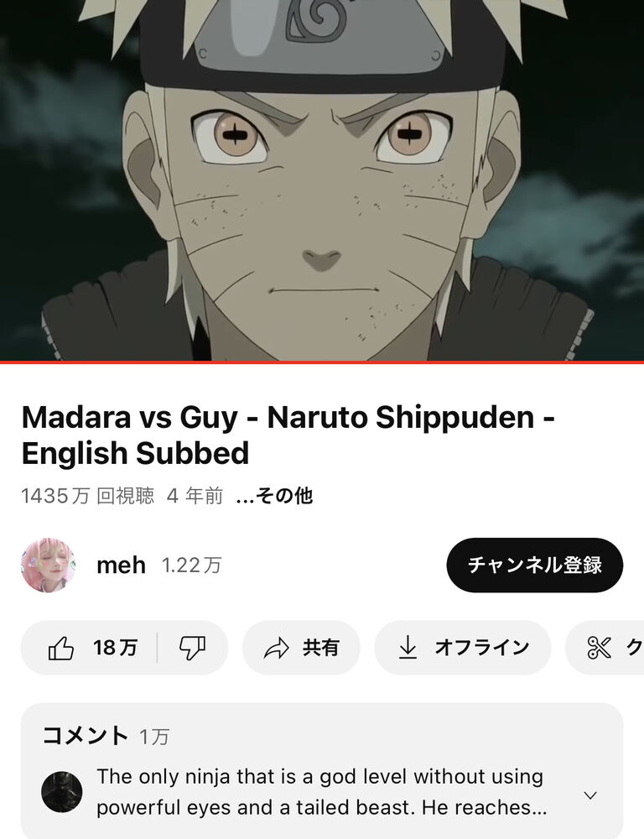Screen dimensions: 644x839
Task: Tap the top commenter's profile picture
Action: tap(62, 792)
